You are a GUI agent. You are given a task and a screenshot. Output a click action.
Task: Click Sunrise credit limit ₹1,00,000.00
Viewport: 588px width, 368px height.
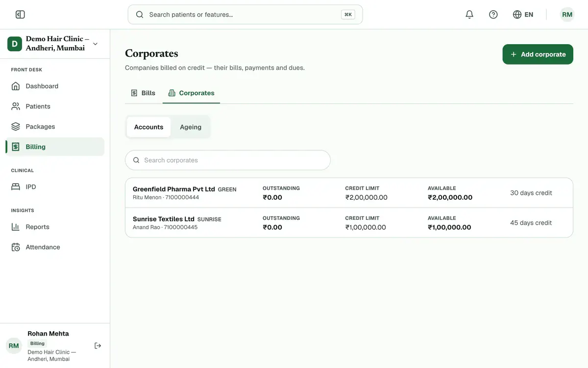[x=366, y=227]
